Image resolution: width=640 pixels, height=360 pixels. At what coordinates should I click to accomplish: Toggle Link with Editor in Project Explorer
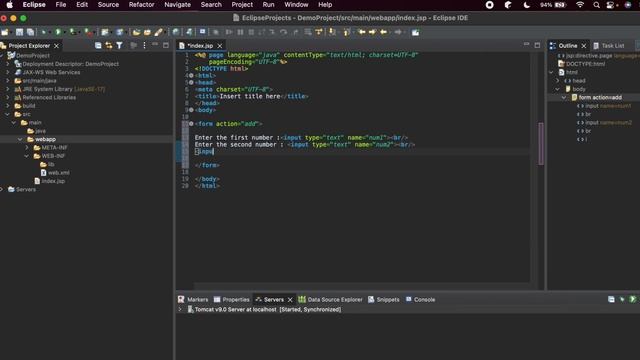pyautogui.click(x=109, y=46)
